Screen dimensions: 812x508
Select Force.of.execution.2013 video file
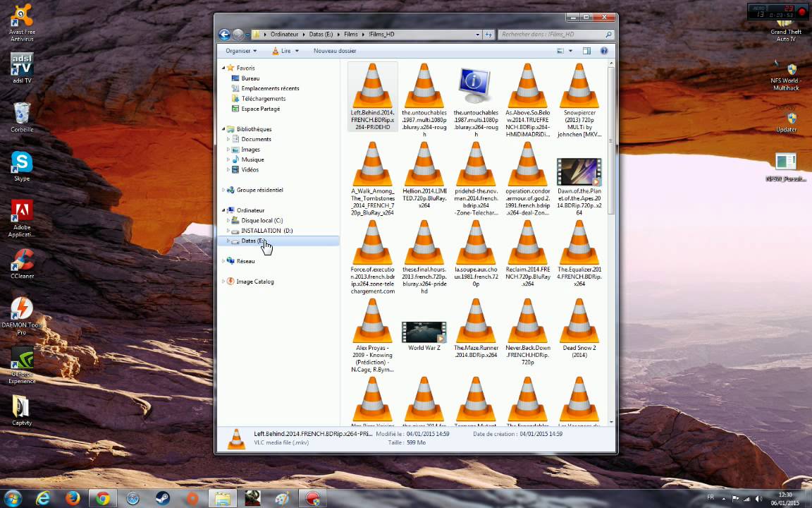click(x=372, y=243)
